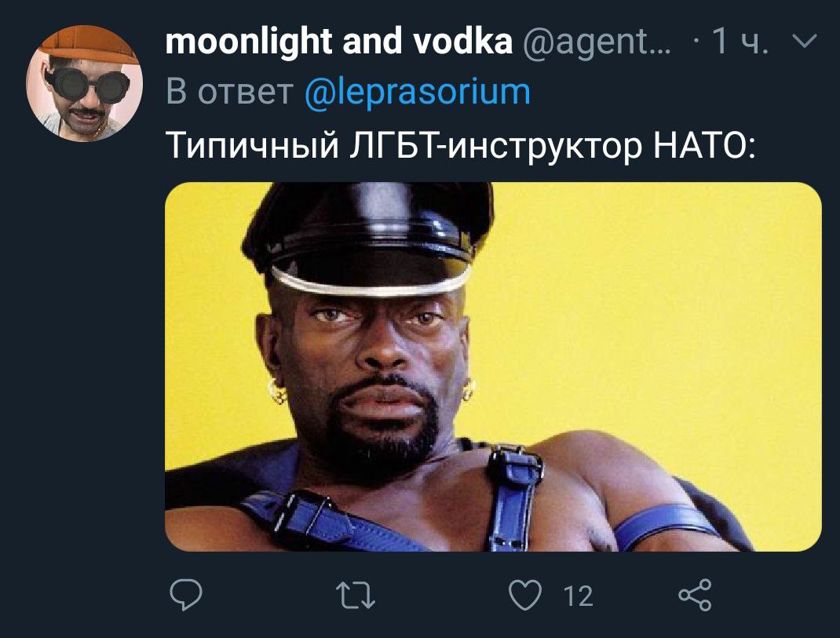Viewport: 840px width, 638px height.
Task: Open the profile named moonlight and vodka
Action: 338,42
